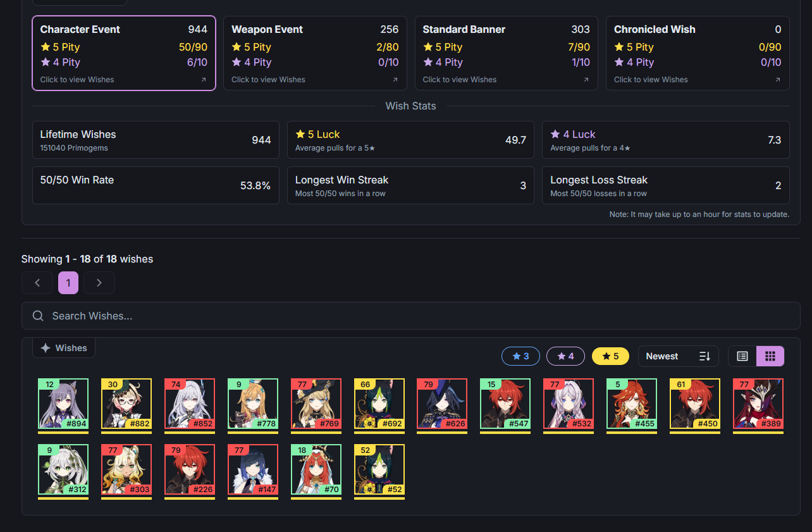Click the 50/50 Win Rate value 53.8%

[x=255, y=185]
